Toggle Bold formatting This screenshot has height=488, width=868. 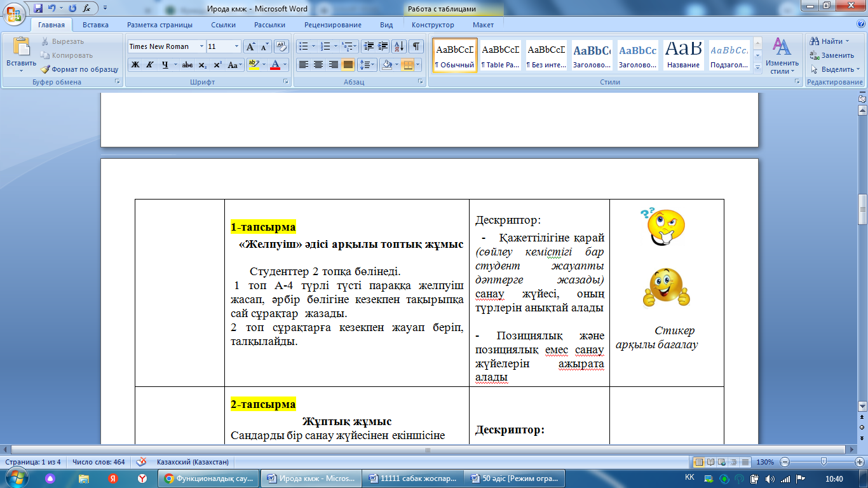[x=135, y=65]
